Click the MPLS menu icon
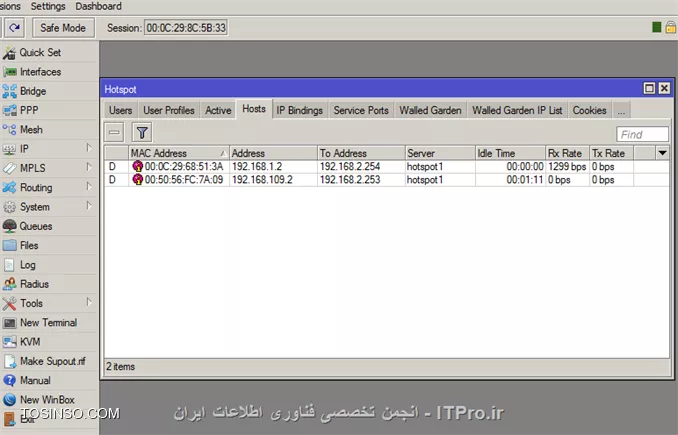The height and width of the screenshot is (435, 678). (x=9, y=168)
